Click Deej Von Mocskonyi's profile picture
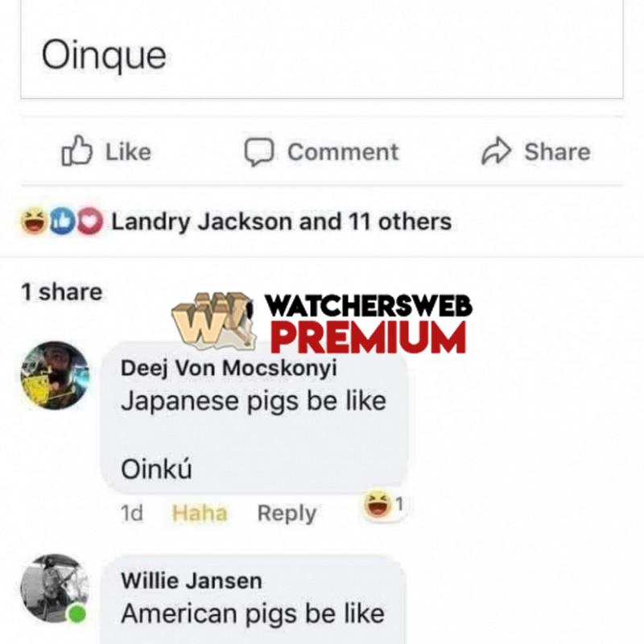644x644 pixels. pyautogui.click(x=55, y=375)
